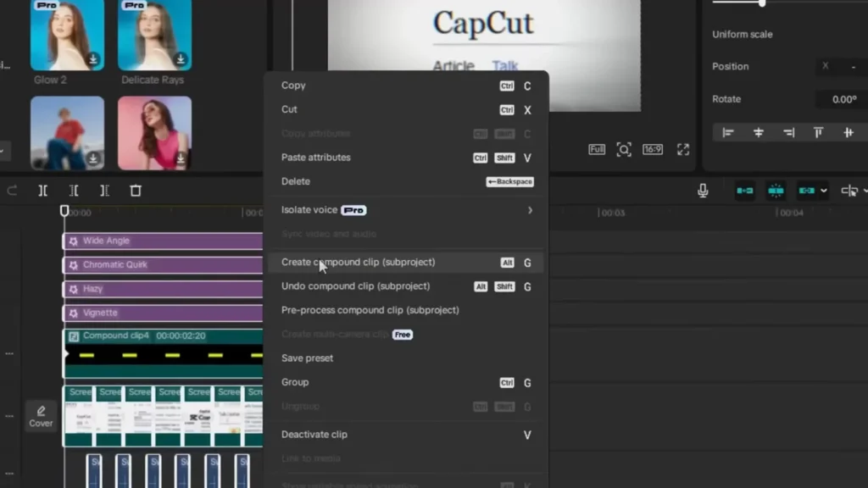Choose Pre-process compound clip (subproject)
Viewport: 868px width, 488px height.
pyautogui.click(x=407, y=310)
